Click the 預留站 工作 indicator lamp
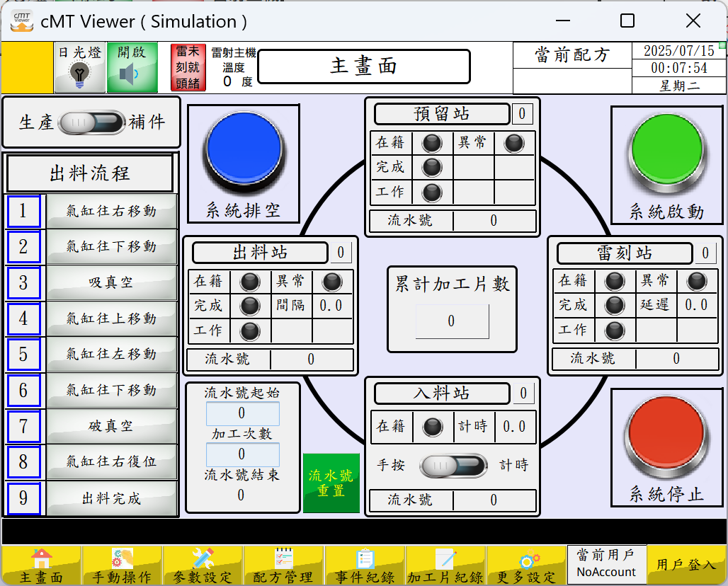728x586 pixels. (x=432, y=193)
